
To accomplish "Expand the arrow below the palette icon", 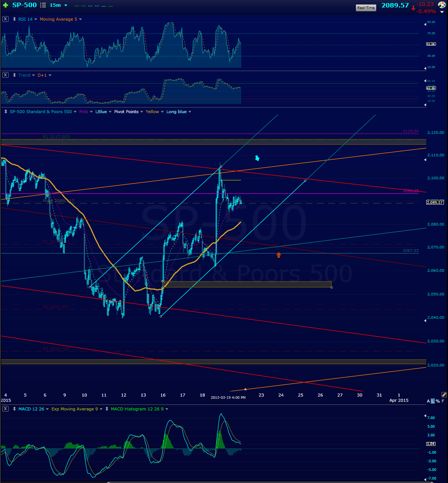I will [442, 12].
